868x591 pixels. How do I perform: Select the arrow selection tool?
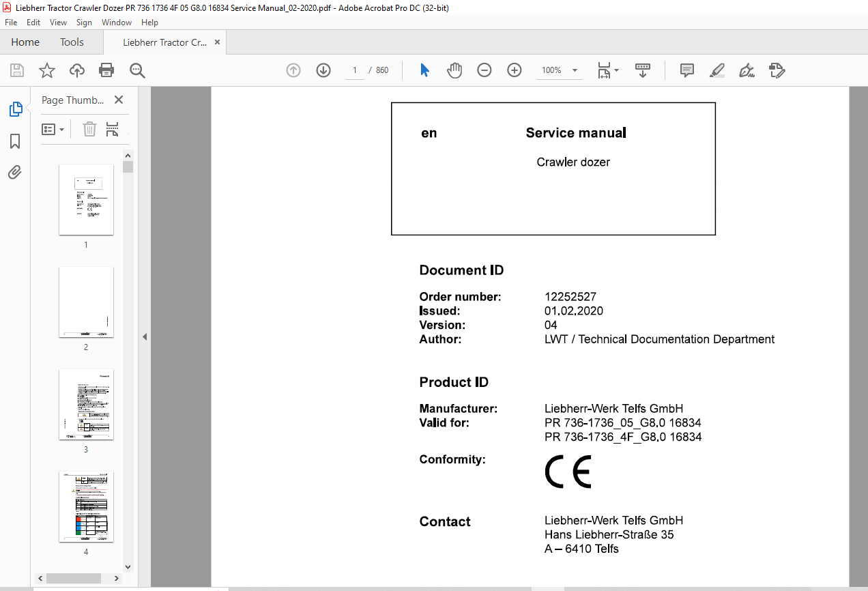click(424, 70)
